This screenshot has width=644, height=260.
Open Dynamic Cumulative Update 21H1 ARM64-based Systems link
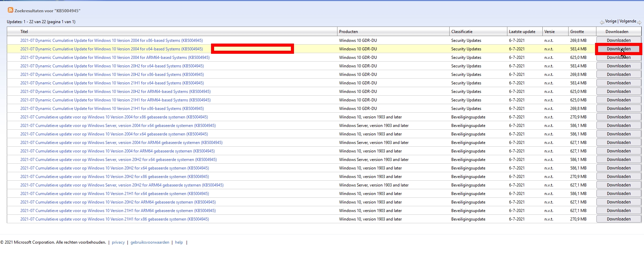[115, 100]
